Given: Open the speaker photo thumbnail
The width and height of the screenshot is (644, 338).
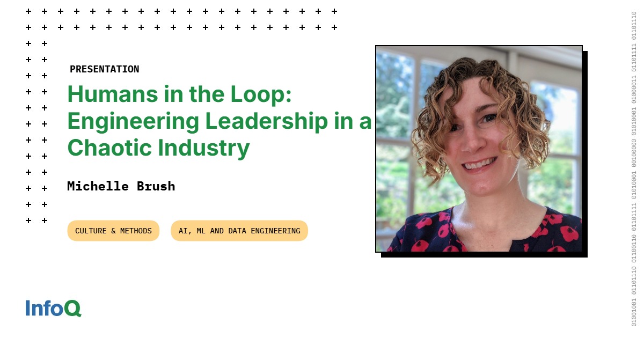Looking at the screenshot, I should click(479, 149).
